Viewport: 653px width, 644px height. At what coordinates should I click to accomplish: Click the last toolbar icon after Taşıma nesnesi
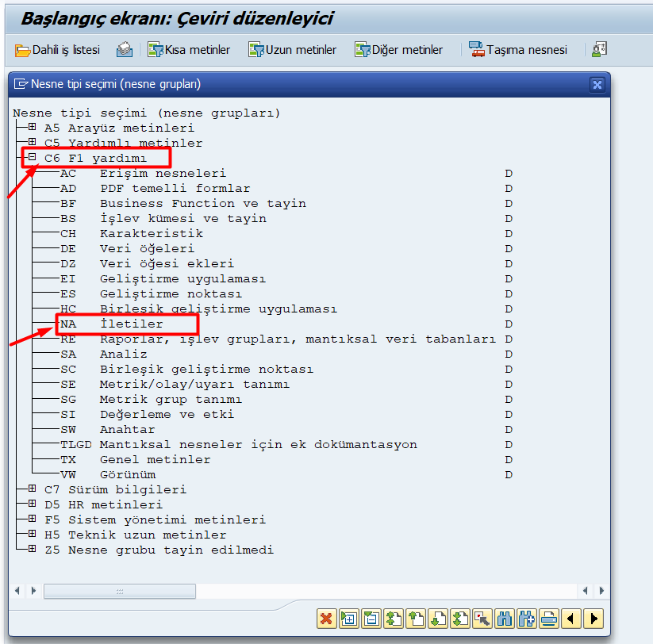(599, 49)
